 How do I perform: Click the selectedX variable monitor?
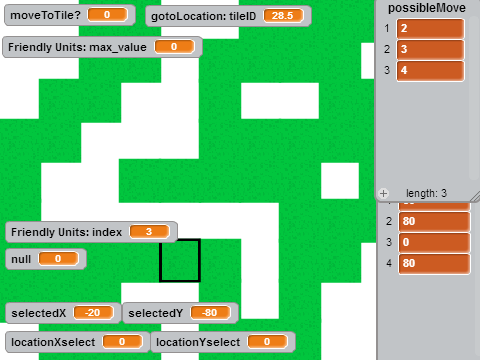[x=63, y=313]
